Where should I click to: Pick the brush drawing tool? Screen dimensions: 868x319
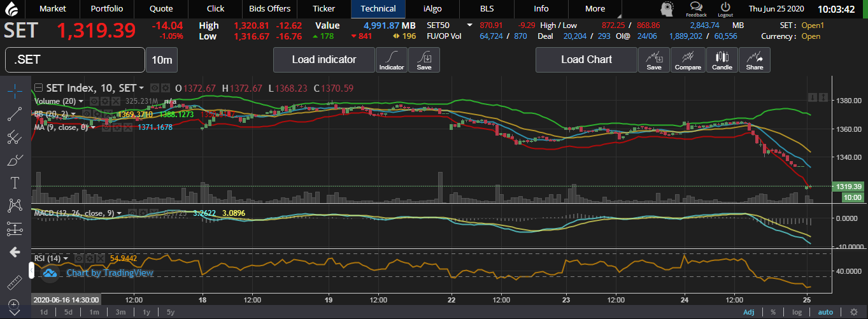15,160
